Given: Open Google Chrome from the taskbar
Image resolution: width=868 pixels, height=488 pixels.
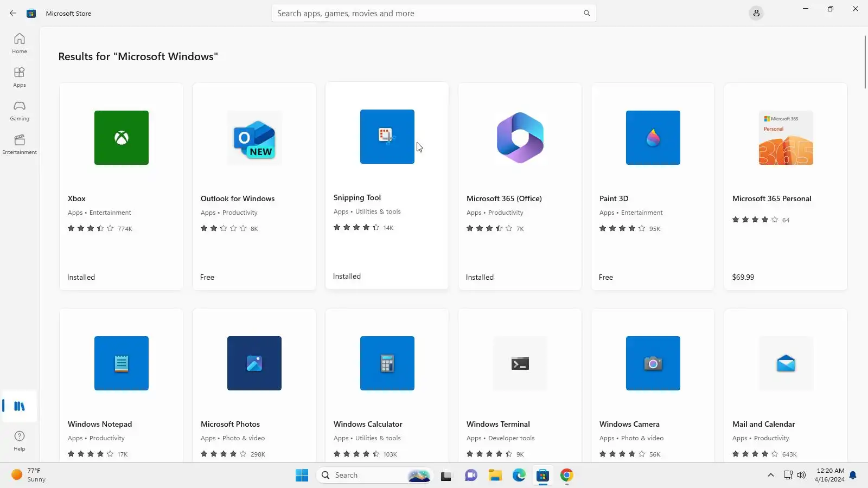Looking at the screenshot, I should point(567,476).
